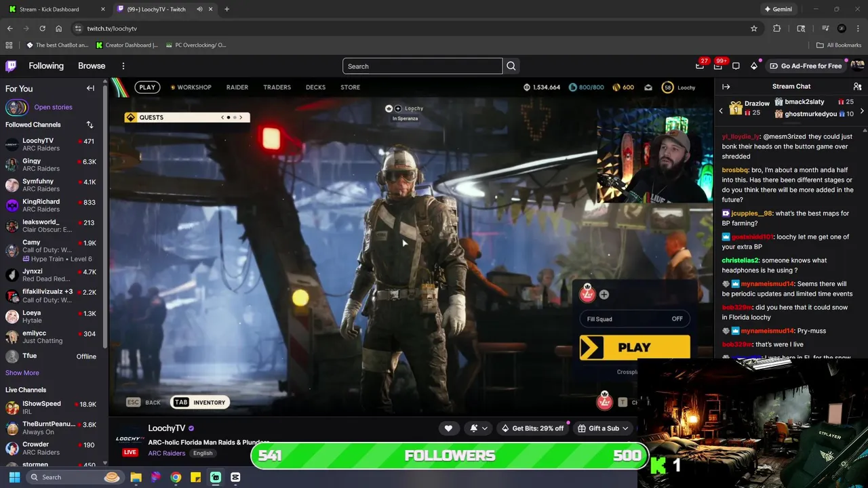
Task: Click the QUESTS next arrow in game
Action: (x=240, y=117)
